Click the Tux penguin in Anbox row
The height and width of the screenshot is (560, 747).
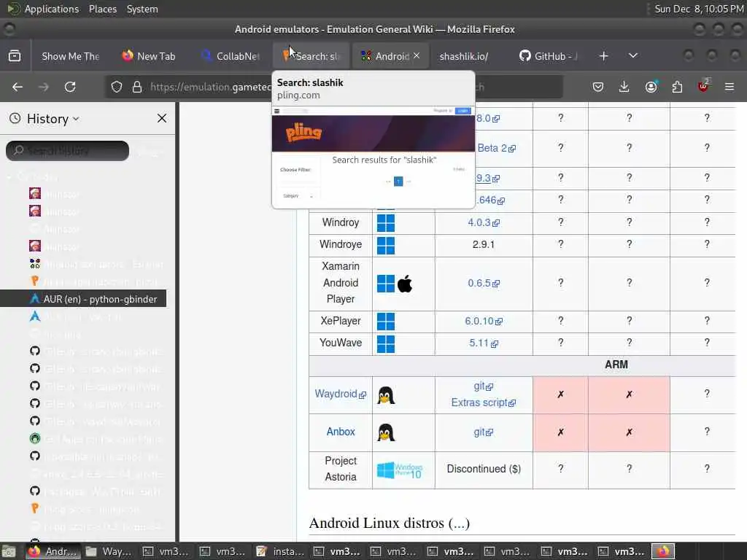point(386,432)
